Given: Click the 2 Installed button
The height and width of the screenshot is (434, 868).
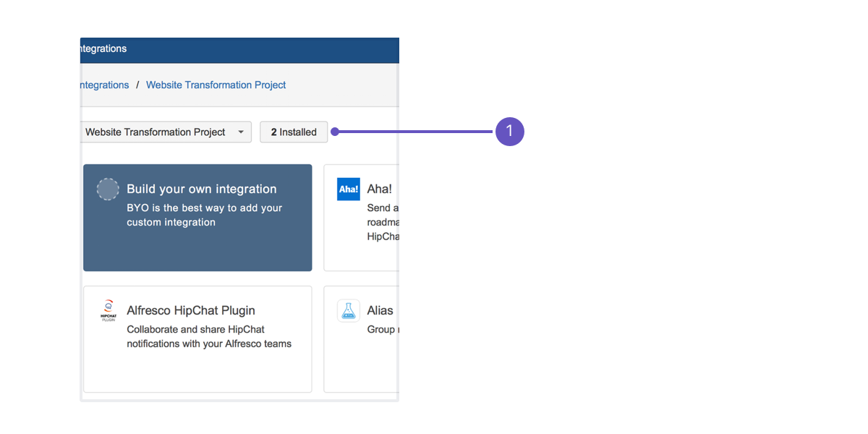Looking at the screenshot, I should (x=294, y=132).
